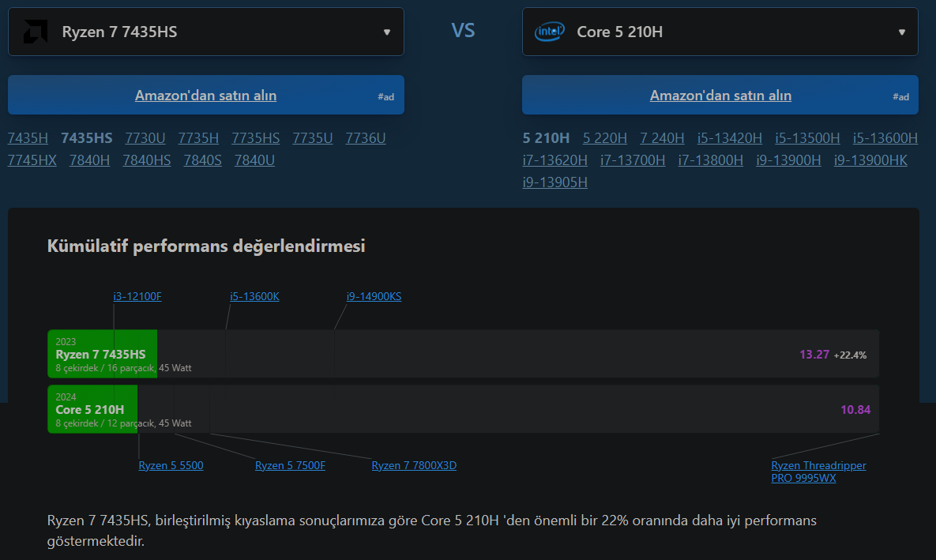Open the 7840S processor link
936x560 pixels.
pos(202,160)
